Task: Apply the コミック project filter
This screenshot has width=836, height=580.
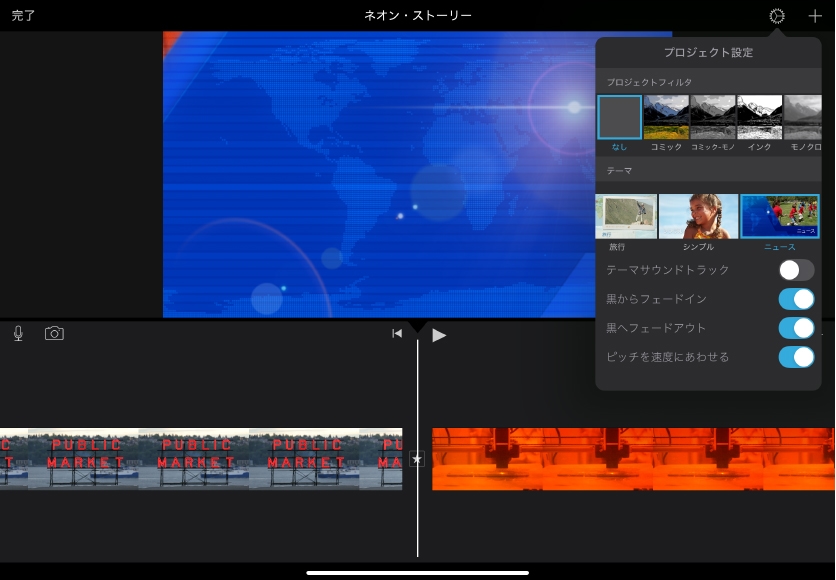Action: click(x=666, y=117)
